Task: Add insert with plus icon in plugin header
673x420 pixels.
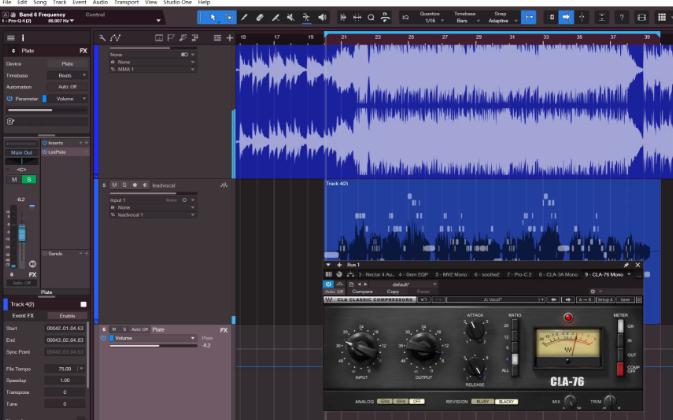Action: (x=339, y=265)
